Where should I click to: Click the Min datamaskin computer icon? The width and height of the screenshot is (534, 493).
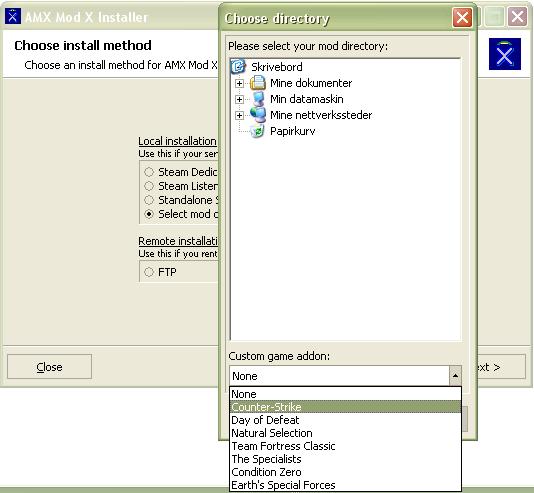click(258, 99)
